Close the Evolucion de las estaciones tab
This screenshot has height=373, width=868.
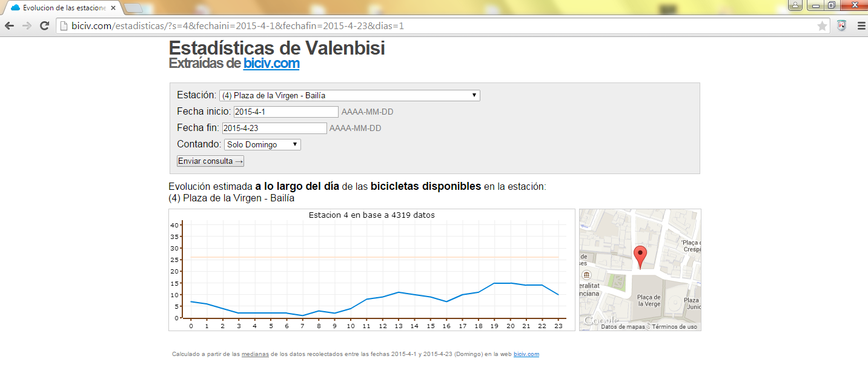(x=113, y=8)
